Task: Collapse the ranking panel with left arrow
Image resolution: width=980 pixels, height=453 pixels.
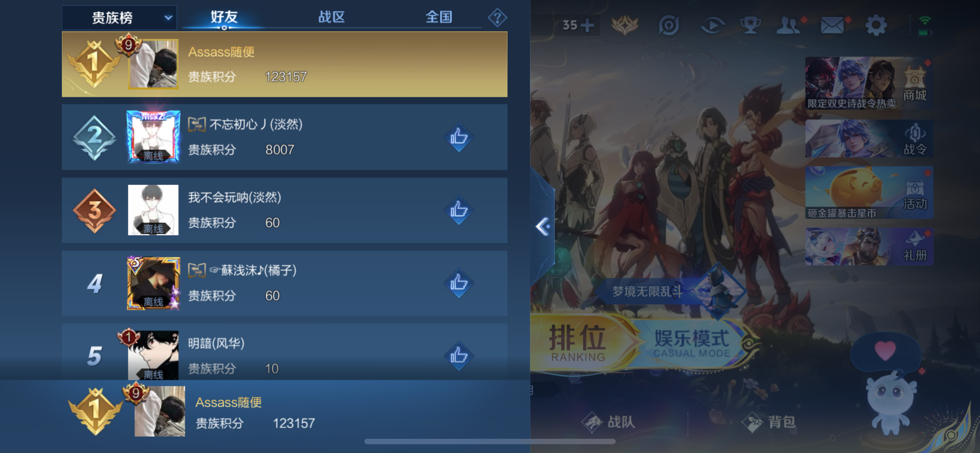Action: (x=542, y=226)
